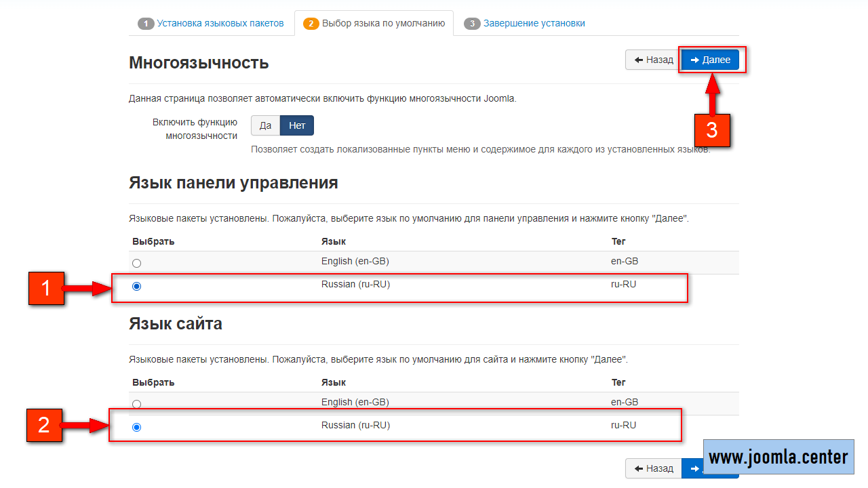868x488 pixels.
Task: Click the orange step 2 badge
Action: coord(311,24)
